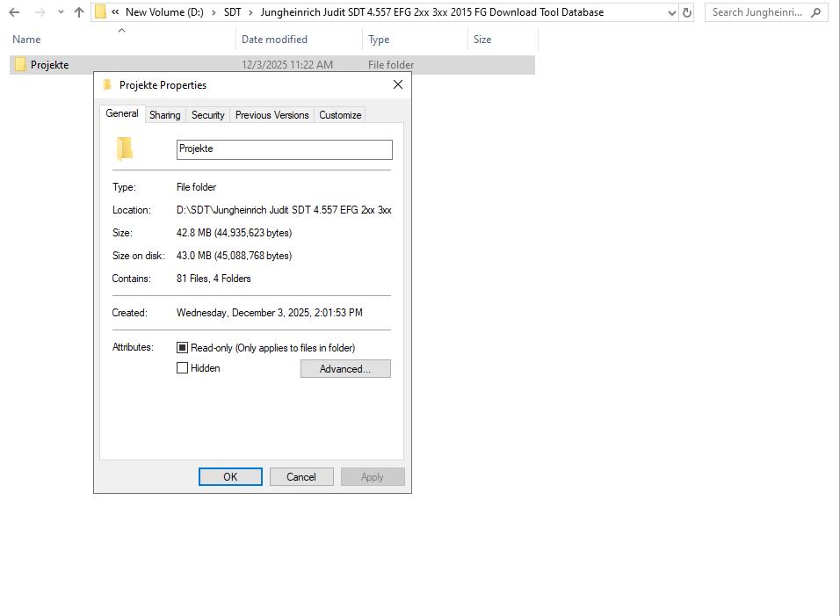Click the File folder type cell in list
The width and height of the screenshot is (840, 616).
click(390, 65)
